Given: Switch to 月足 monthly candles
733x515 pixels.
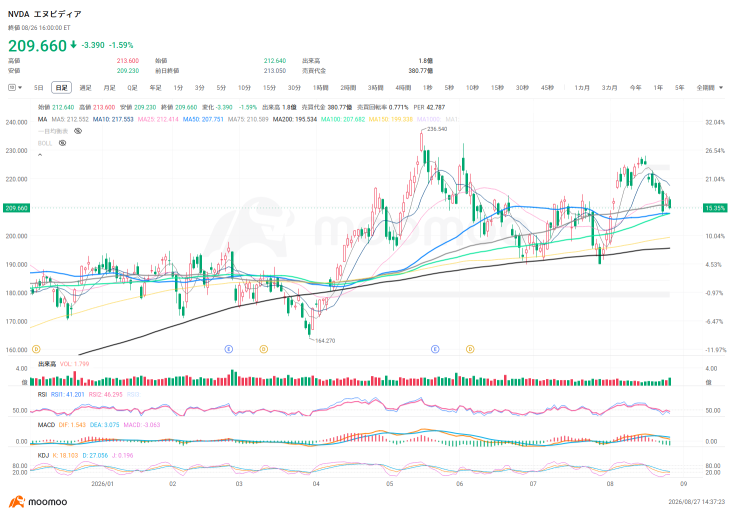Looking at the screenshot, I should coord(109,87).
